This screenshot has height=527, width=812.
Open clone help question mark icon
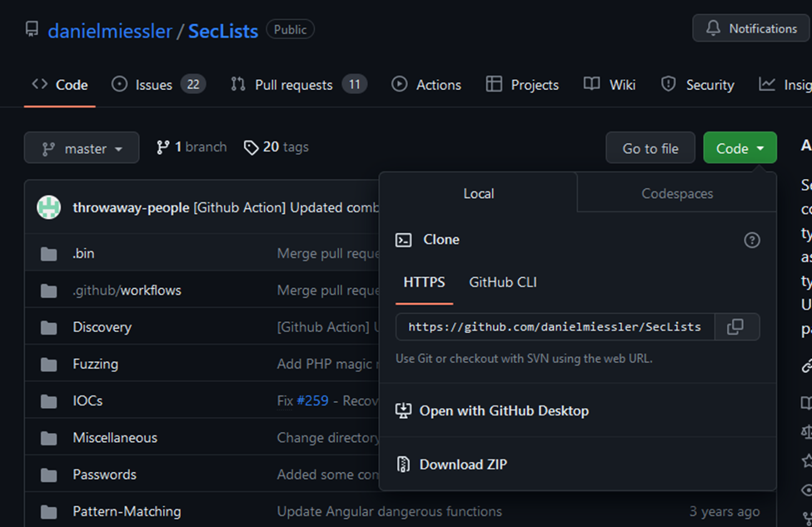752,241
